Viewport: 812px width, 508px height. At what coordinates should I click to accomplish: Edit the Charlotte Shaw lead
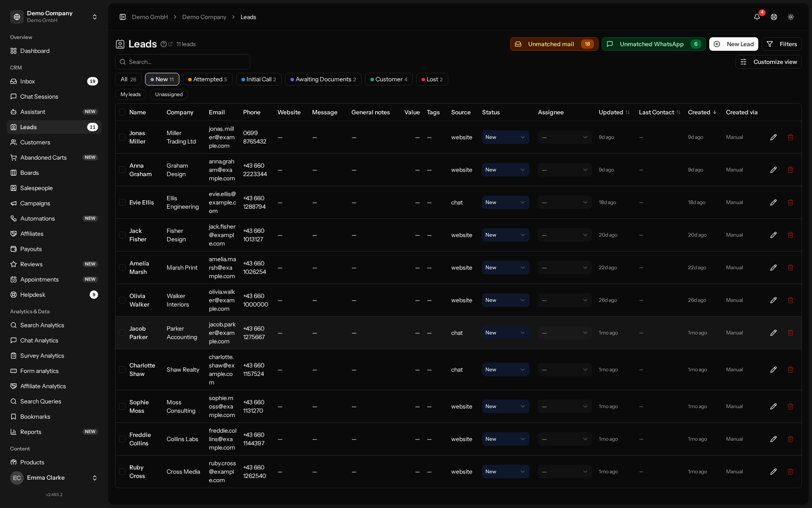coord(774,370)
